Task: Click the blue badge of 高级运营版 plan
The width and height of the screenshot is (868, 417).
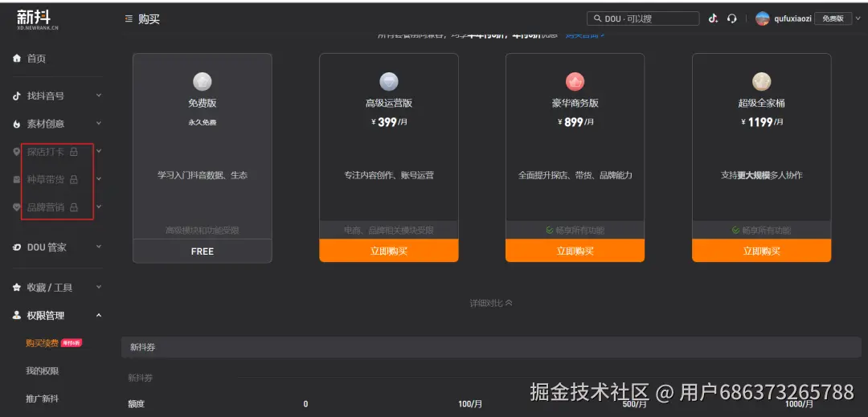Action: [389, 82]
